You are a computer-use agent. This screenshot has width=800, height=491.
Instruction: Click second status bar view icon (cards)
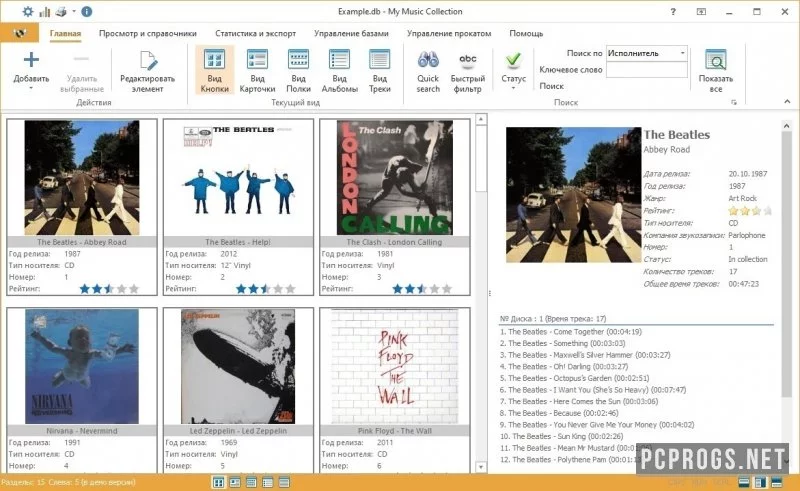[235, 482]
